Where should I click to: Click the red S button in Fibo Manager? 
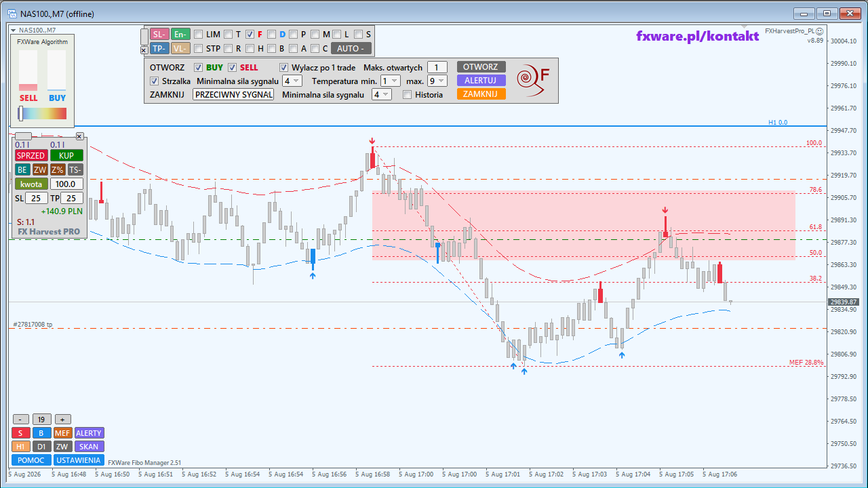[20, 432]
